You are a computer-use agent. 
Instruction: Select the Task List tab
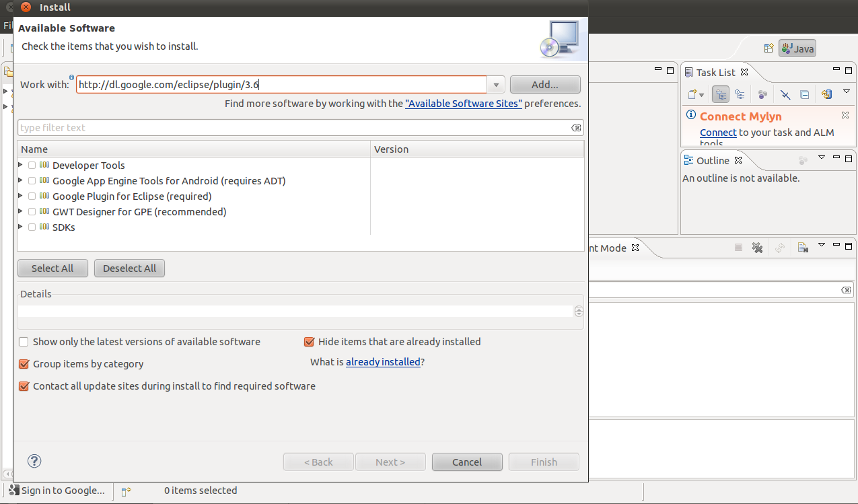tap(715, 72)
